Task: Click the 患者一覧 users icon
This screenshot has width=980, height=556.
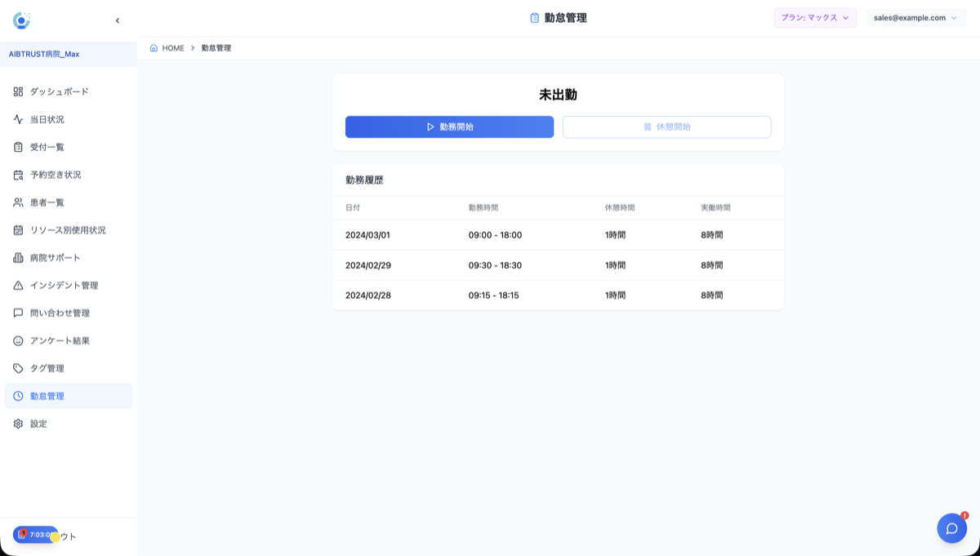Action: coord(18,202)
